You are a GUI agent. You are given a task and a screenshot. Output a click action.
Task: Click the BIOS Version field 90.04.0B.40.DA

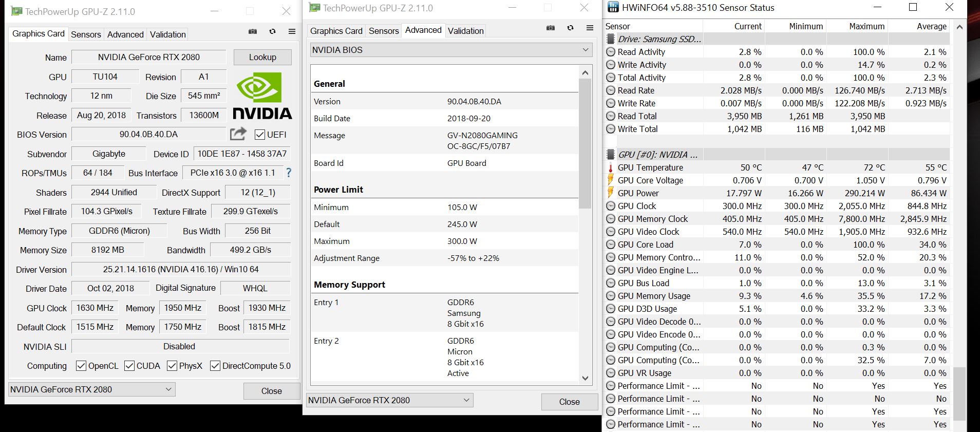click(x=148, y=134)
